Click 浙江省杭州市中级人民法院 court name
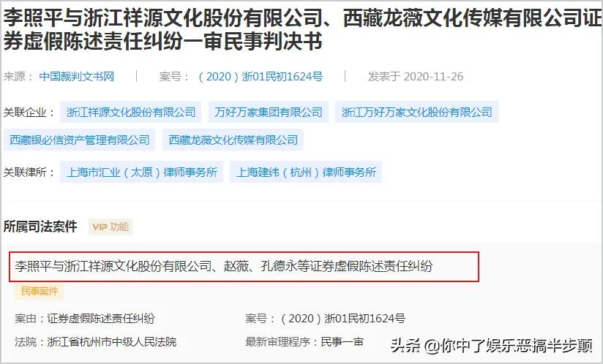603x364 pixels. tap(111, 342)
